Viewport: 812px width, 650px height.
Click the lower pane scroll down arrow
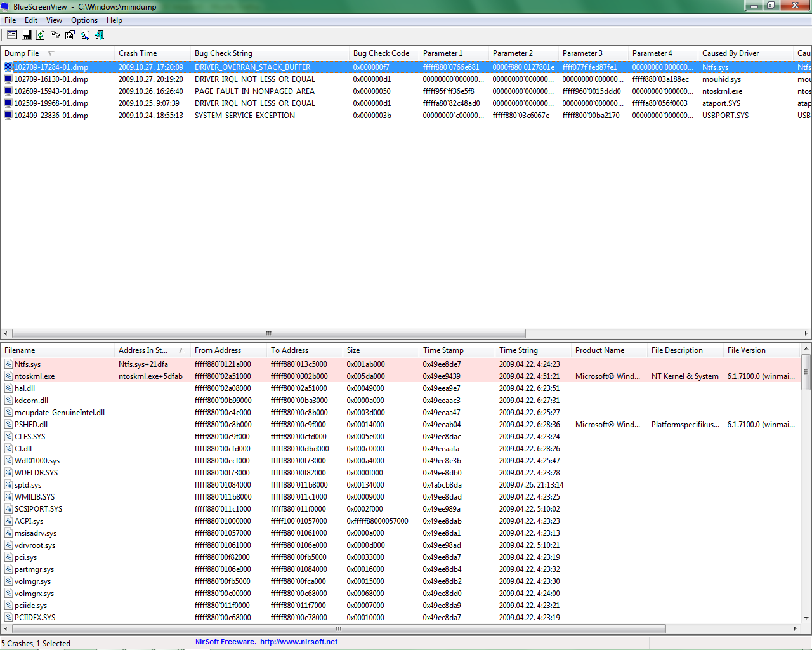(x=806, y=618)
